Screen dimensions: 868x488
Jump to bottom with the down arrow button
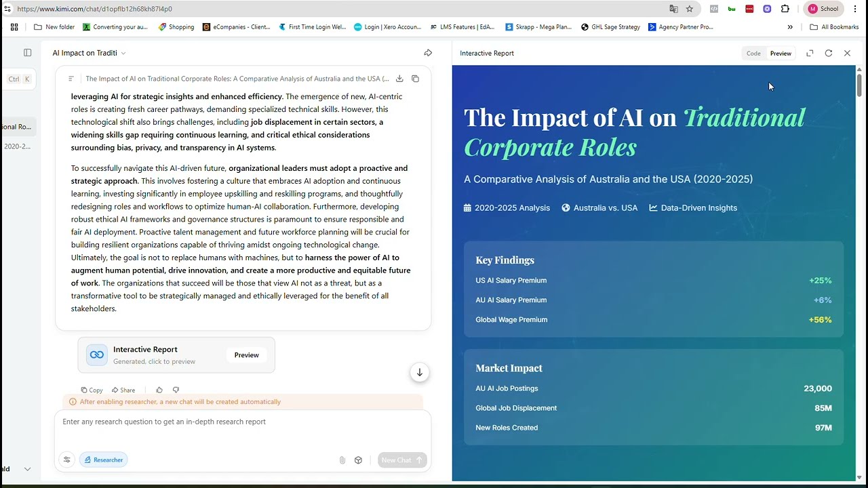tap(420, 372)
